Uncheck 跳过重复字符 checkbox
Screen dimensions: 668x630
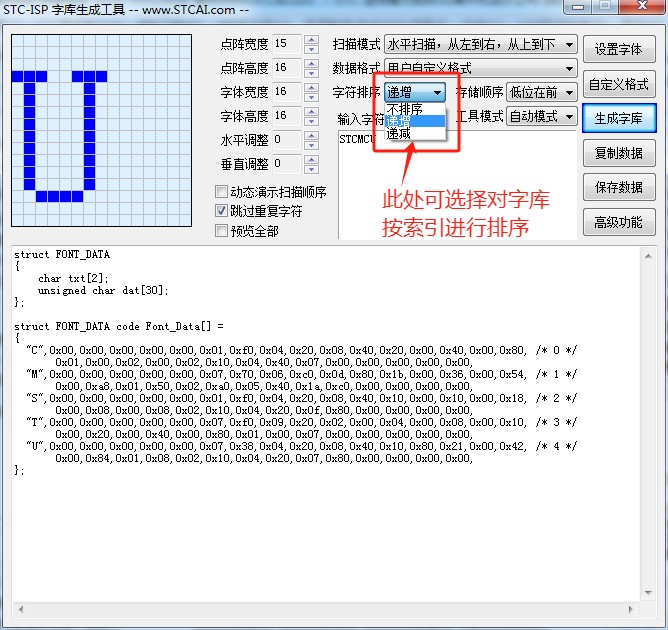222,212
